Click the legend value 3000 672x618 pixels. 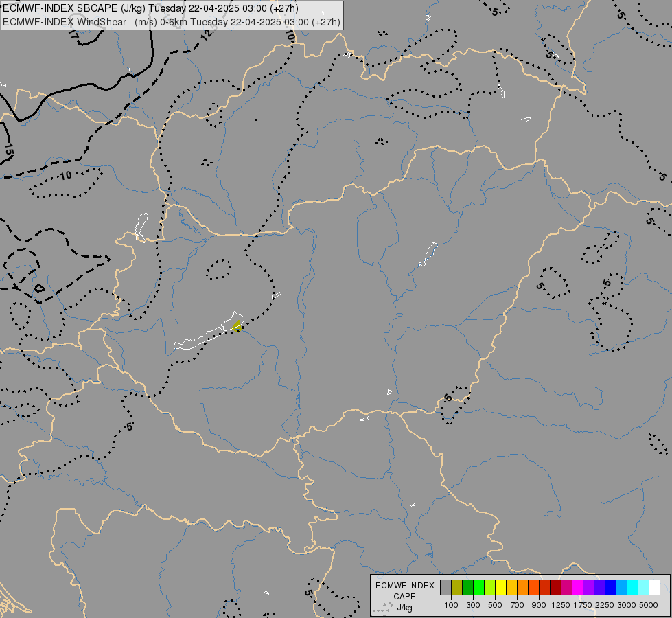[x=627, y=605]
